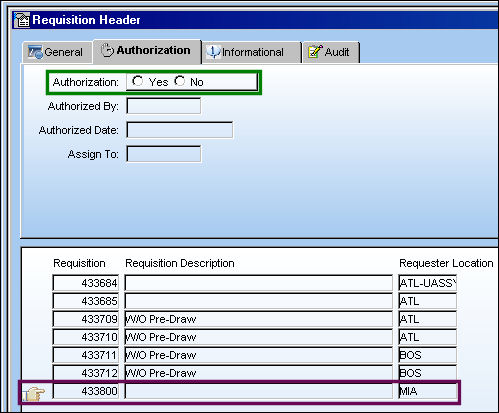Image resolution: width=499 pixels, height=413 pixels.
Task: Click requester location BOS for 433711
Action: [427, 355]
